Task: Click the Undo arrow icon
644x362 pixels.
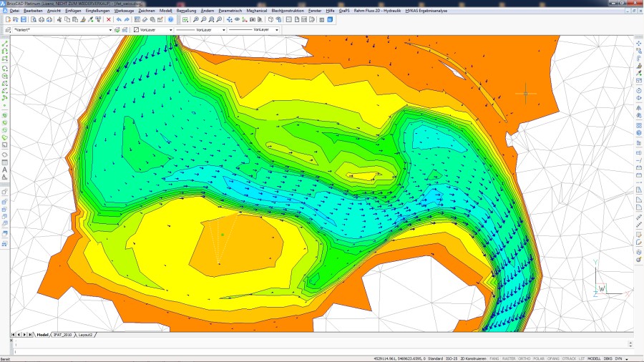Action: pyautogui.click(x=118, y=19)
